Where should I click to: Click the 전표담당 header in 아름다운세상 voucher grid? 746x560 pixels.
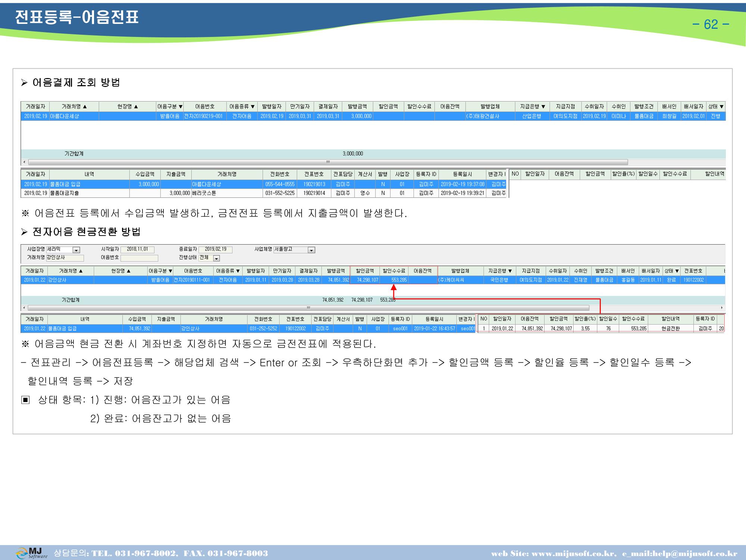pyautogui.click(x=343, y=174)
